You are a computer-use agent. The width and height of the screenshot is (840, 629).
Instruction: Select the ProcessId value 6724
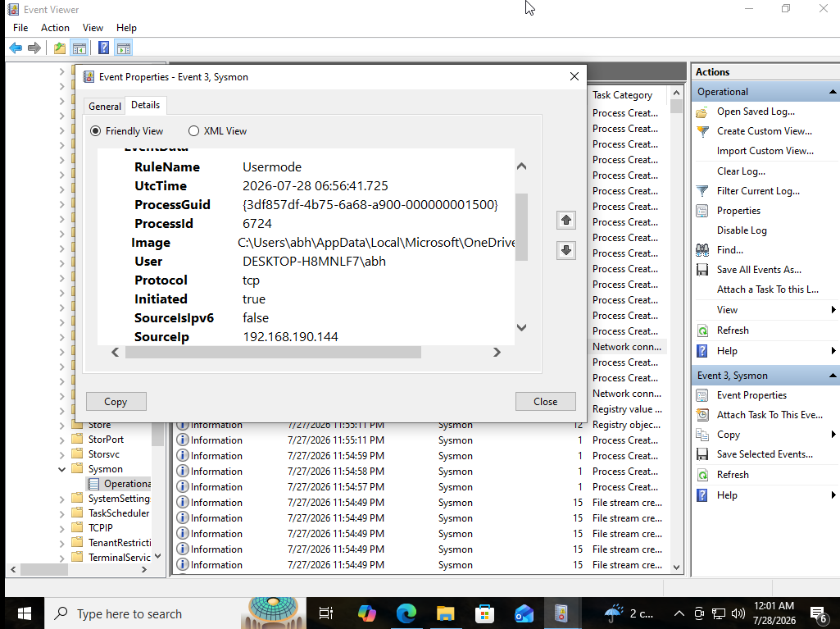pyautogui.click(x=257, y=224)
